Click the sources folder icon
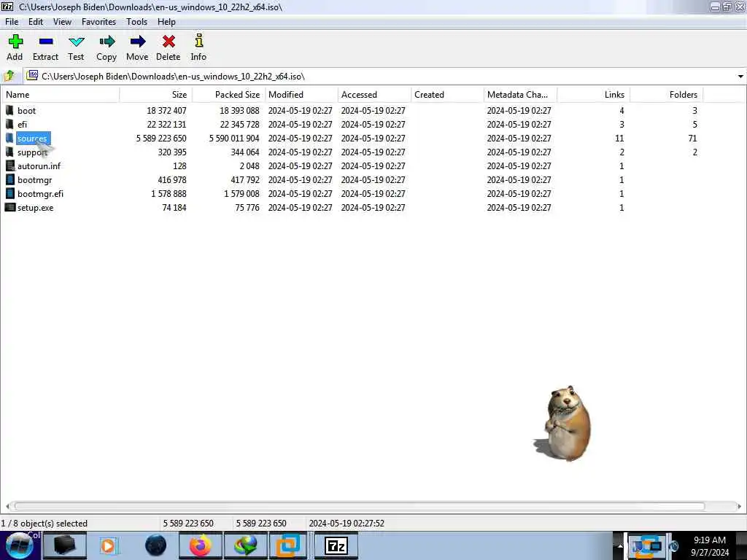The width and height of the screenshot is (747, 560). tap(9, 138)
